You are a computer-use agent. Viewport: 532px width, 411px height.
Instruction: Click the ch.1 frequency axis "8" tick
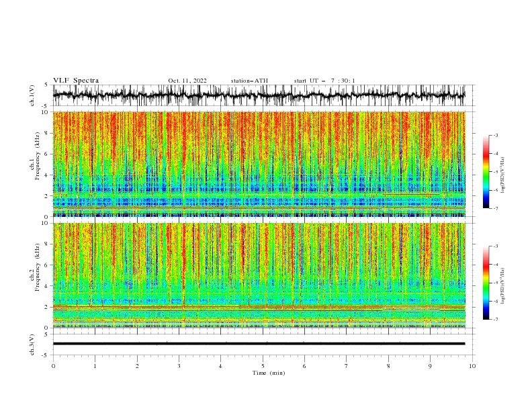tap(47, 133)
